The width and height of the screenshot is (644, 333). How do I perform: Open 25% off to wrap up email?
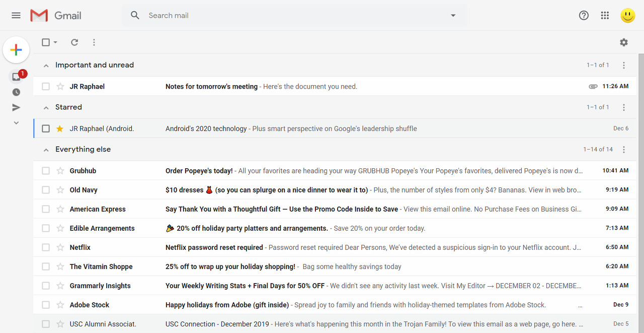[335, 267]
